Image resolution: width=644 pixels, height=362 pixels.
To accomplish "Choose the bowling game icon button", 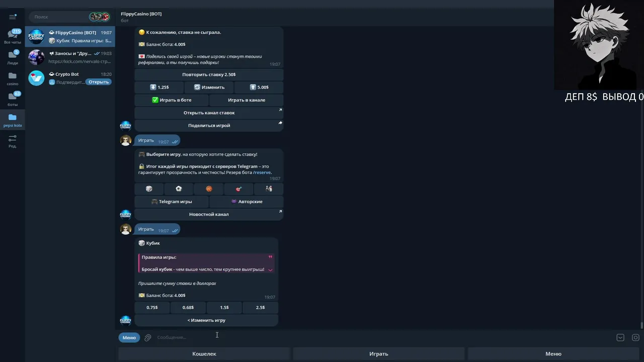I will point(269,189).
